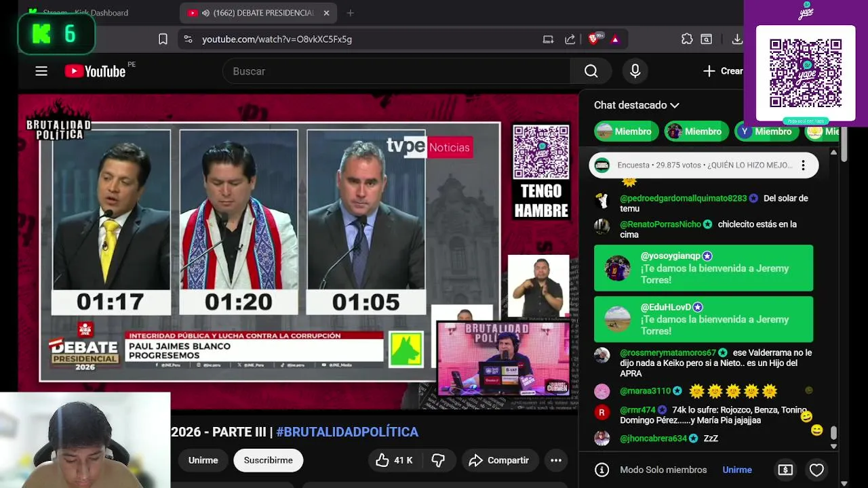Open Brave Rewards triangle icon

615,39
